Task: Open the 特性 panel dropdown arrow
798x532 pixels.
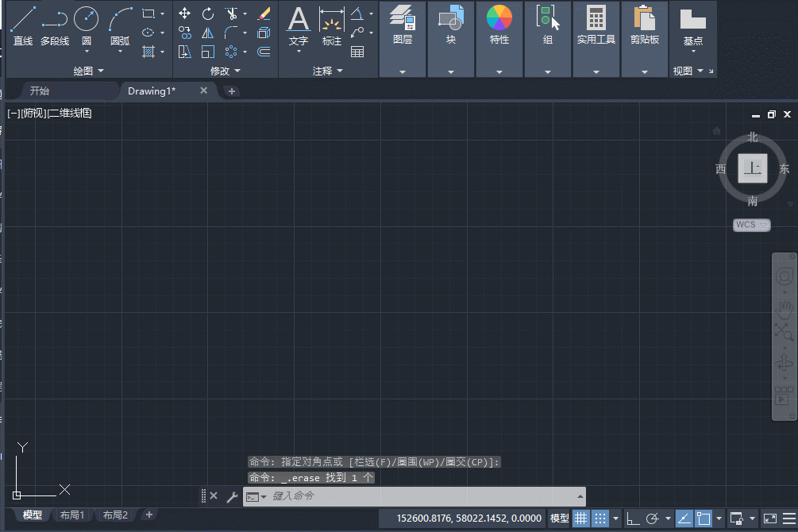Action: coord(499,71)
